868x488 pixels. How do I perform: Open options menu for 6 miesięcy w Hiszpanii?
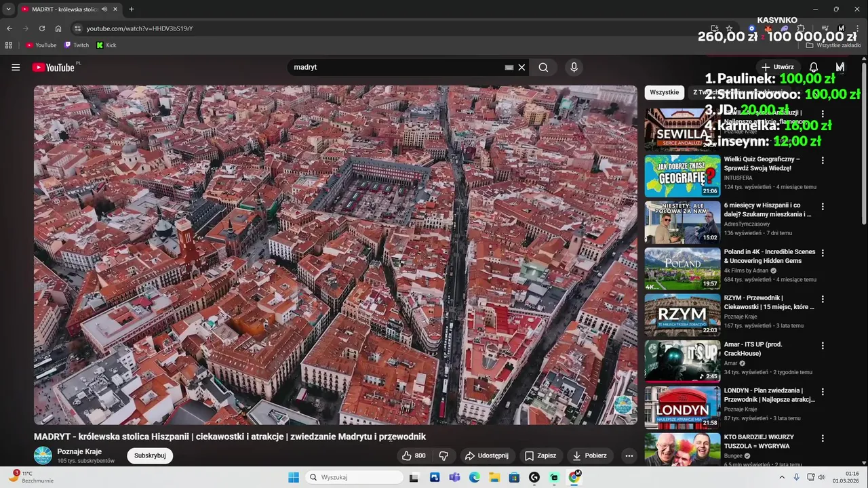pos(823,207)
